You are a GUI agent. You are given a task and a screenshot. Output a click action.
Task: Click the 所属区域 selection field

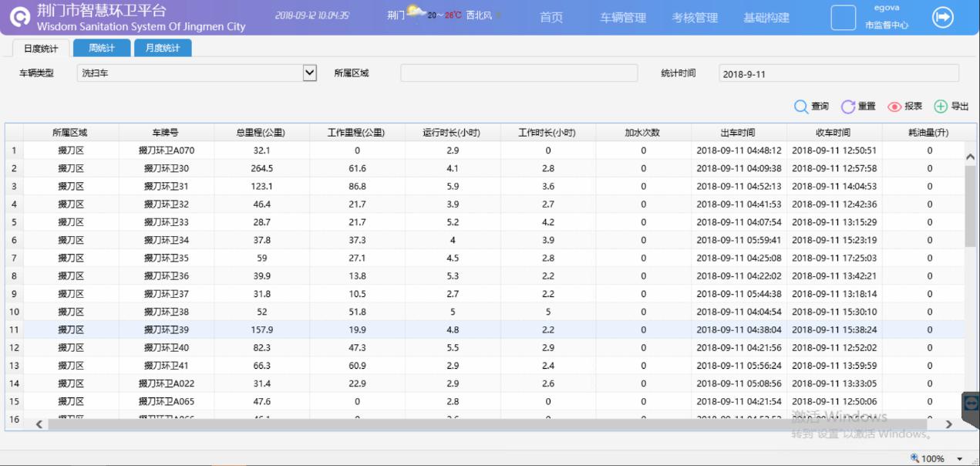518,73
